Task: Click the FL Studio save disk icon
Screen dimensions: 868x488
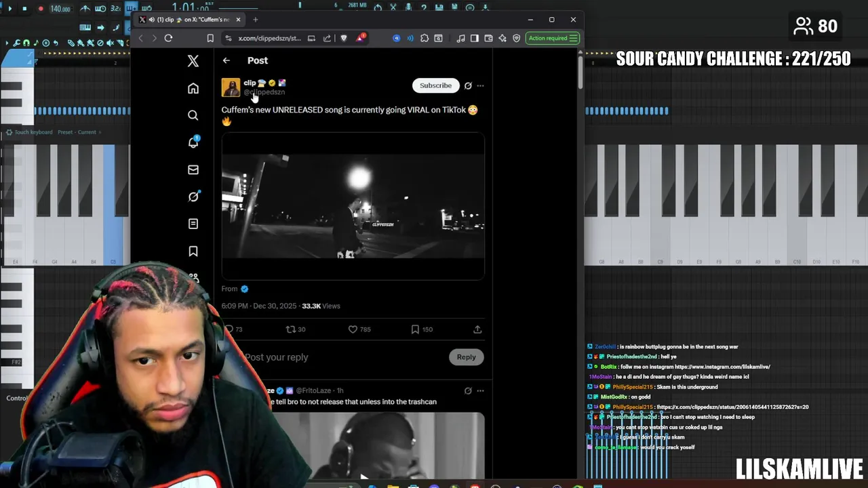Action: point(439,7)
